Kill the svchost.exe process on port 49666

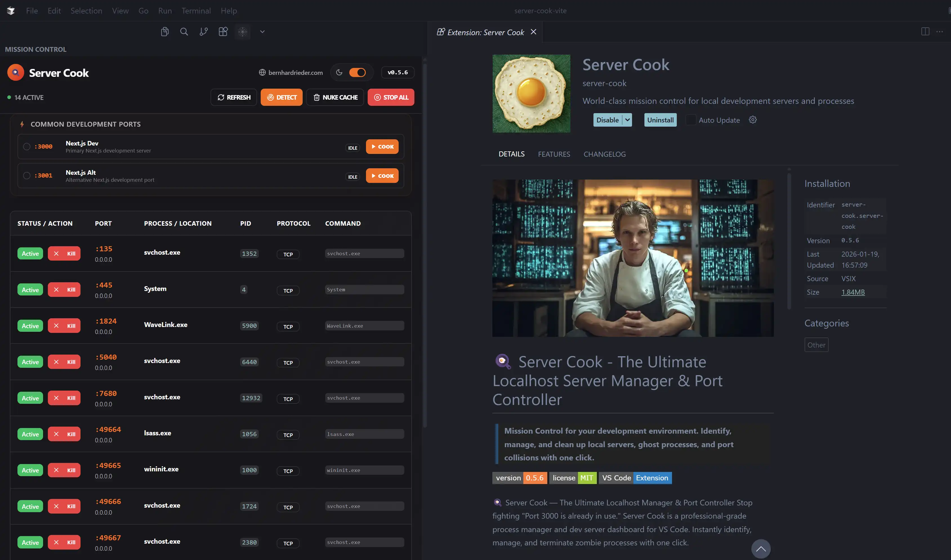[x=64, y=507]
